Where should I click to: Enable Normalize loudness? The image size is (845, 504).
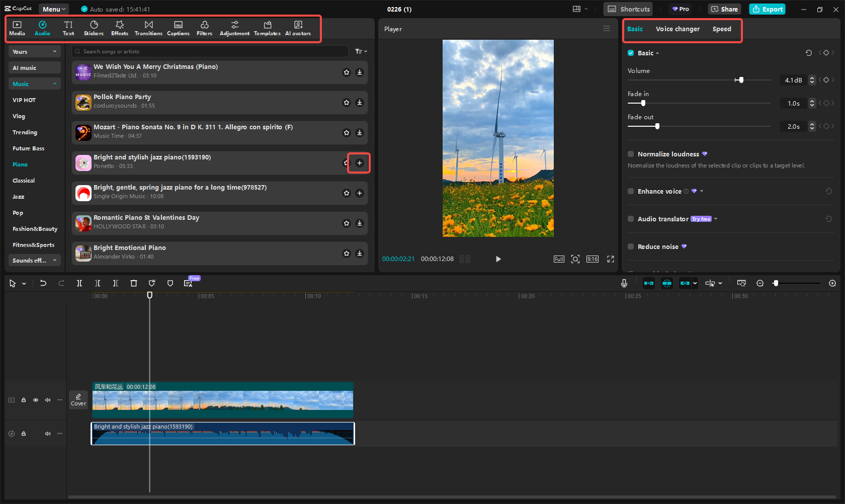(x=630, y=154)
